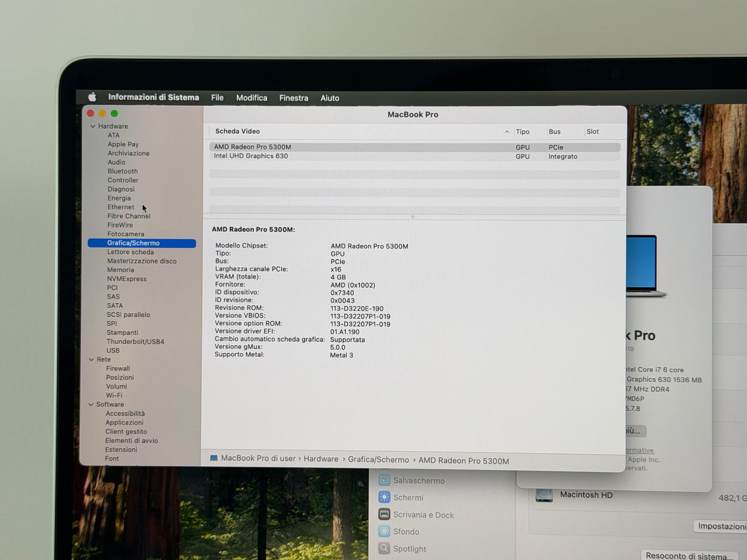Image resolution: width=747 pixels, height=560 pixels.
Task: Select SAS in sidebar
Action: point(113,297)
